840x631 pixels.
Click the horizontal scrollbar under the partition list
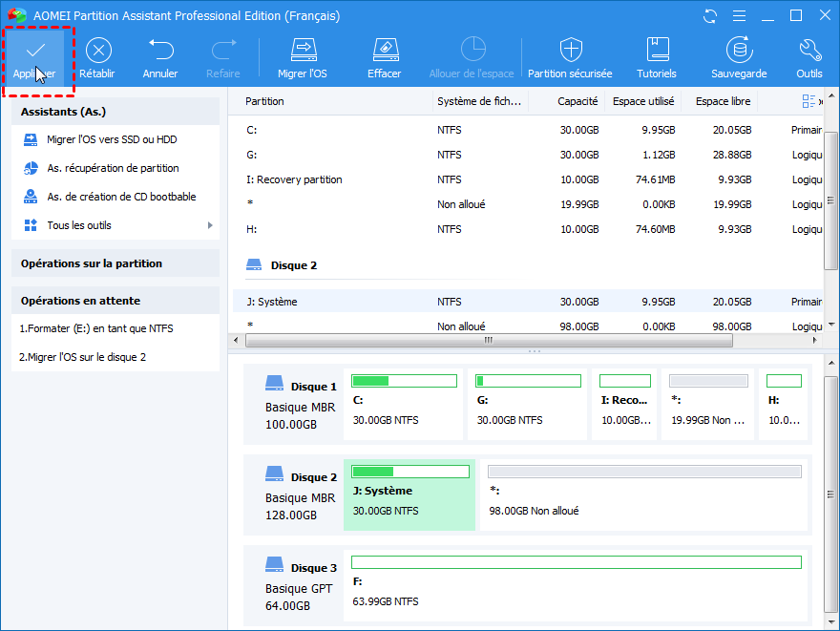click(x=487, y=340)
